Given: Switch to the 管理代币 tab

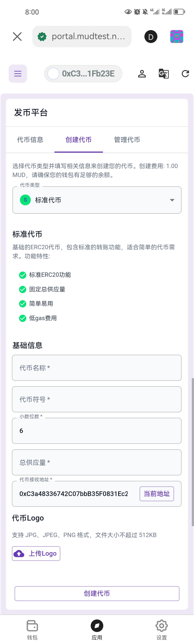Looking at the screenshot, I should tap(127, 140).
